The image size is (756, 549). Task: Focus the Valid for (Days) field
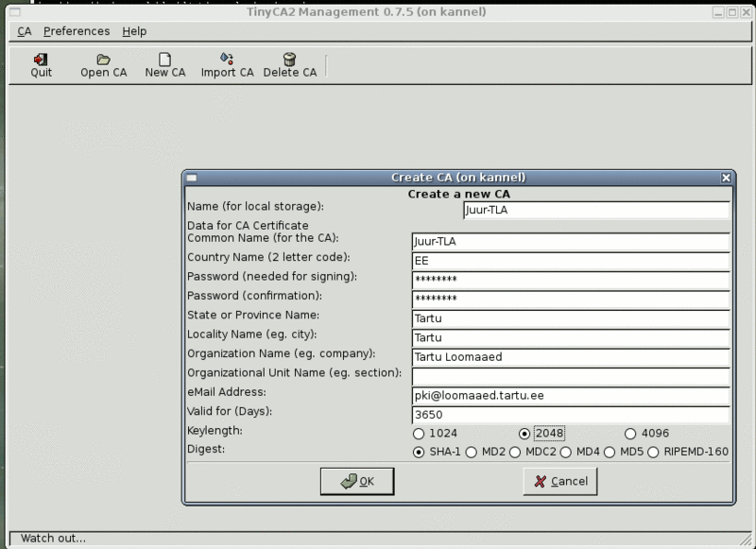pyautogui.click(x=571, y=415)
